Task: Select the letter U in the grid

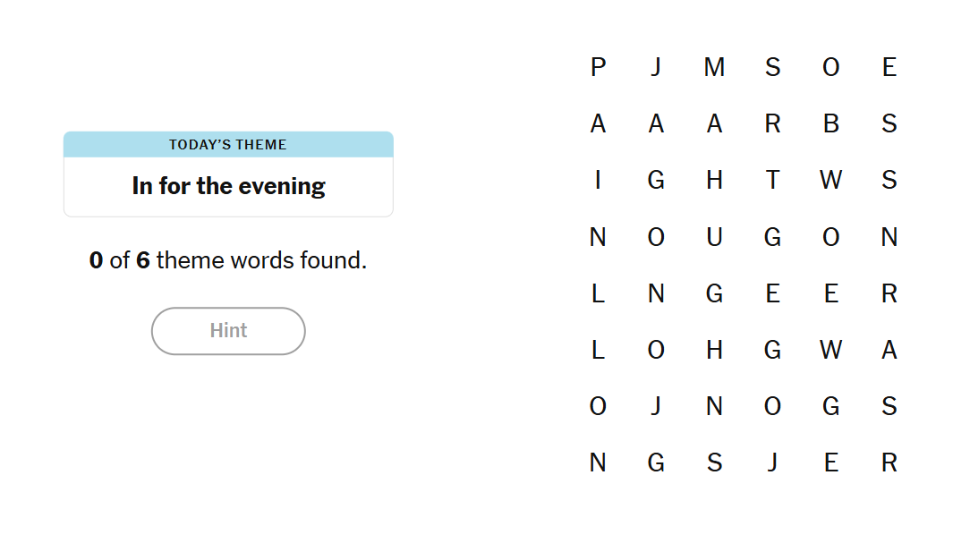Action: pos(714,237)
